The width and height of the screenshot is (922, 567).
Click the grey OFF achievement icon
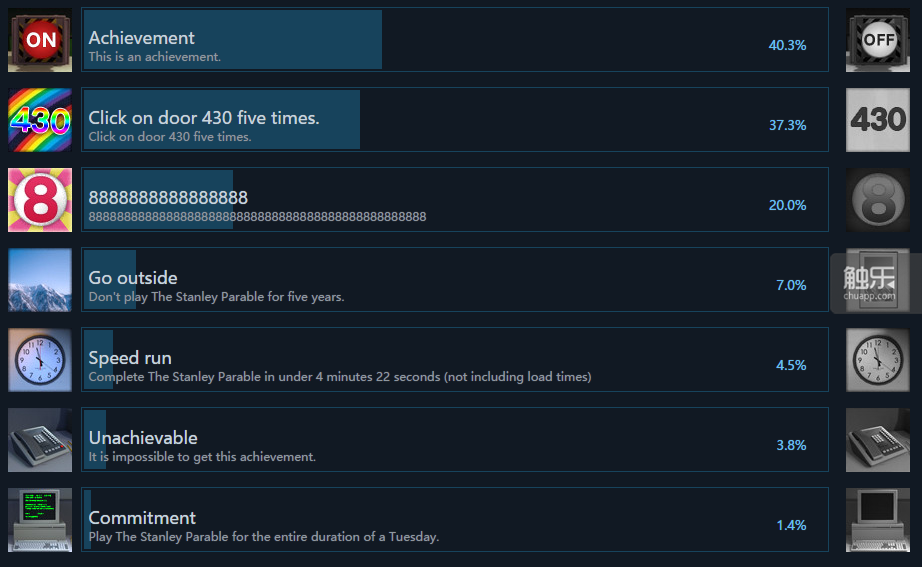click(878, 40)
